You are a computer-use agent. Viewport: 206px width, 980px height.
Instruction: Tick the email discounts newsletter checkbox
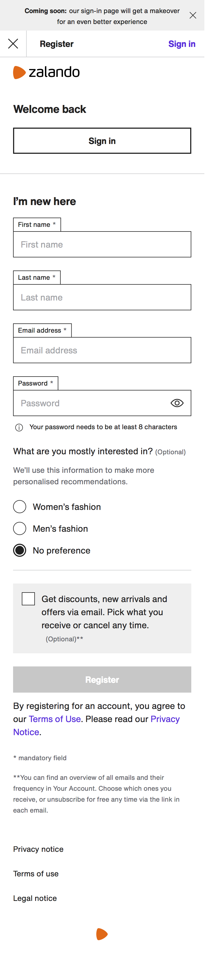point(29,599)
